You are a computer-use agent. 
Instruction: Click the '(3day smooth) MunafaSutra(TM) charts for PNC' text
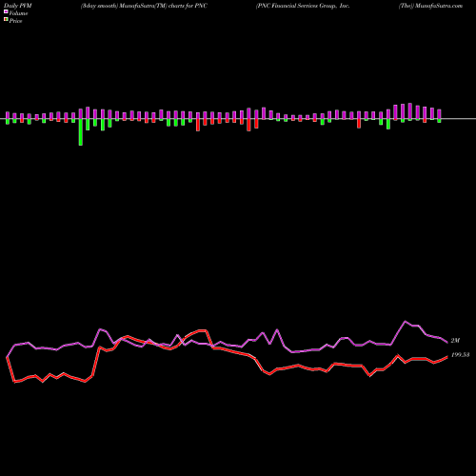[x=144, y=6]
